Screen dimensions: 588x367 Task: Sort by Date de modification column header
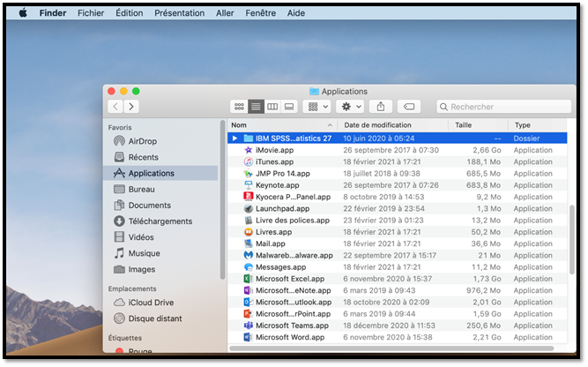tap(378, 125)
